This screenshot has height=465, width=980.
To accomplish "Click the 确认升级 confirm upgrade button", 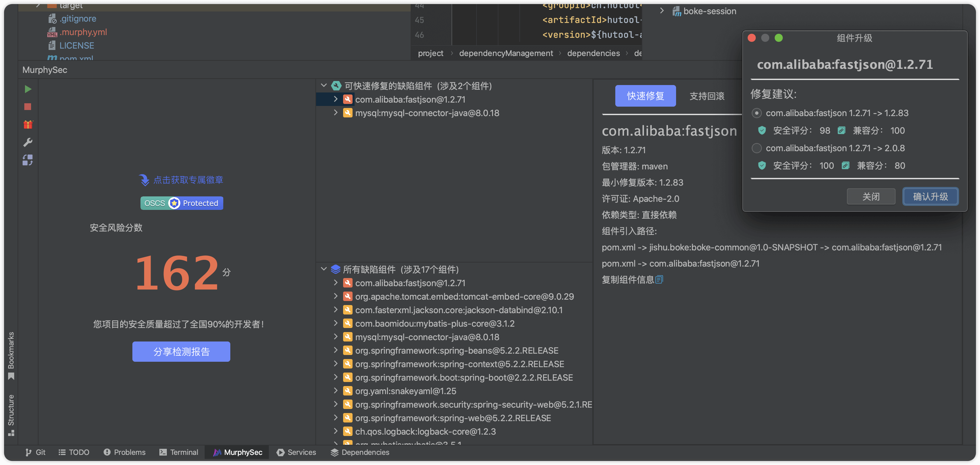I will point(930,197).
